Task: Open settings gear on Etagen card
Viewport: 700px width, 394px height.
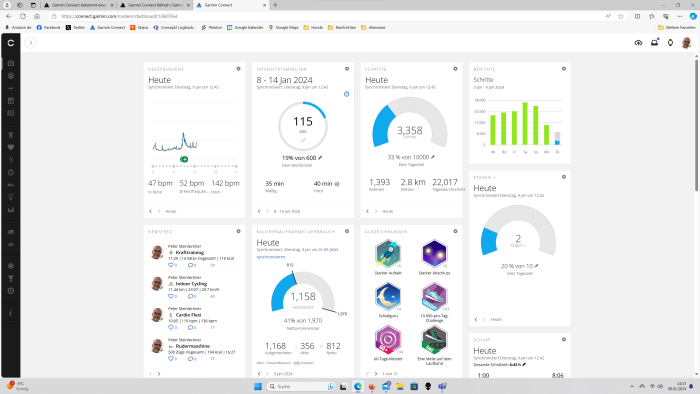Action: (564, 177)
